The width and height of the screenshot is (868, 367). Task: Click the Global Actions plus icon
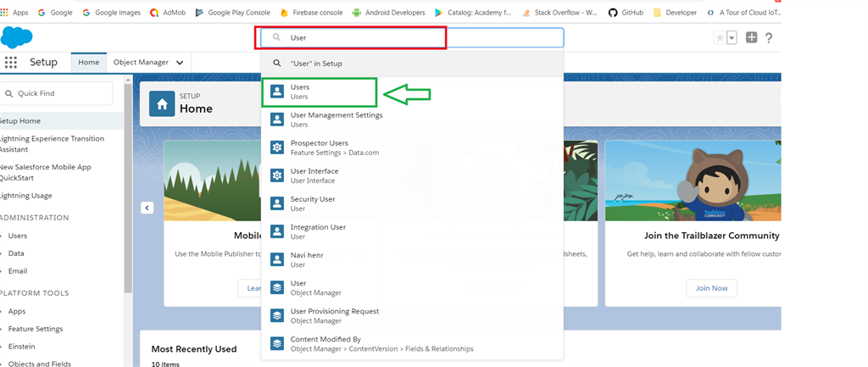click(x=751, y=37)
